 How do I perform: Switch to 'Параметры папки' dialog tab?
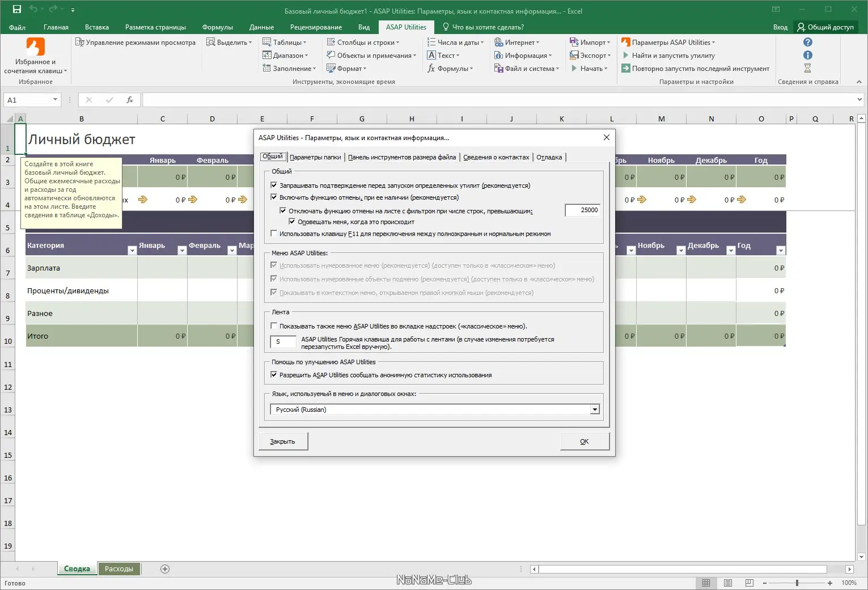coord(315,157)
